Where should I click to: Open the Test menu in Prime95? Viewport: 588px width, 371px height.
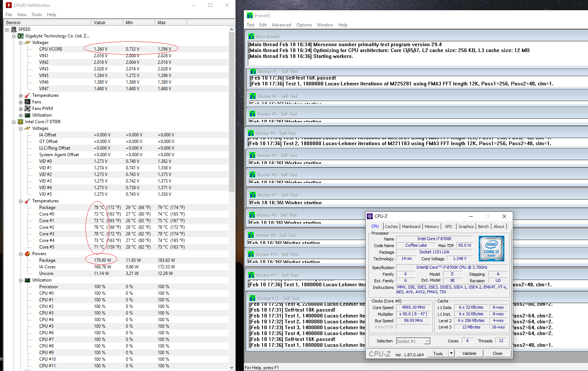pos(251,25)
